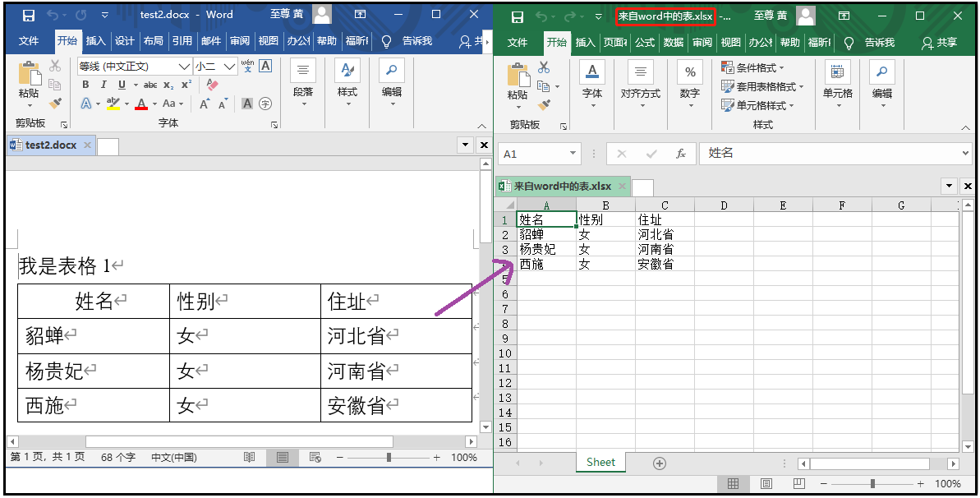Image resolution: width=980 pixels, height=498 pixels.
Task: Click the Word Copy icon
Action: tap(55, 85)
